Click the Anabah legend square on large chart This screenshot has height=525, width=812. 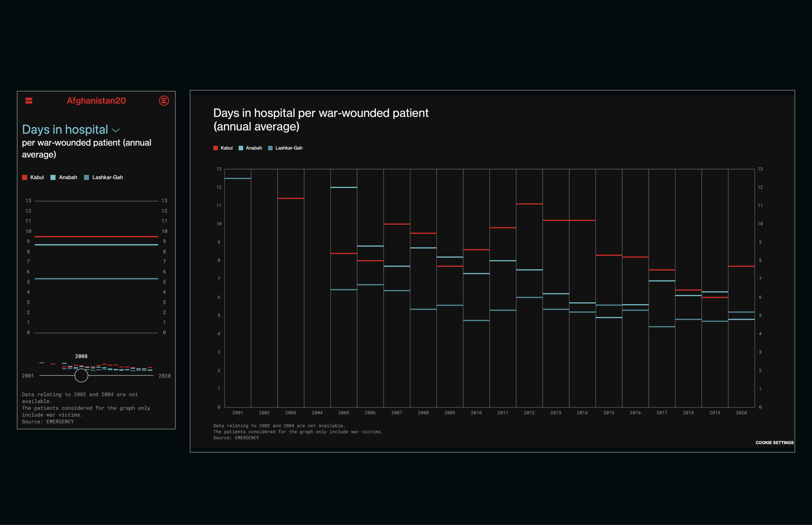(x=241, y=148)
